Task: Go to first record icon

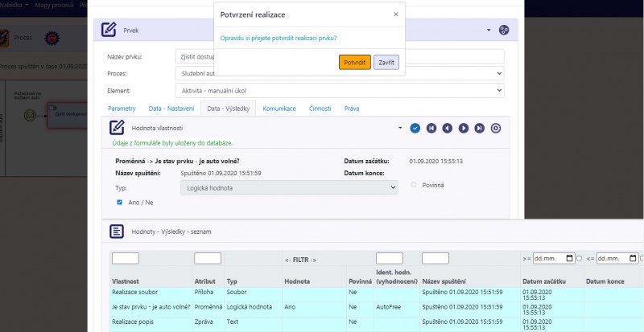Action: tap(431, 128)
